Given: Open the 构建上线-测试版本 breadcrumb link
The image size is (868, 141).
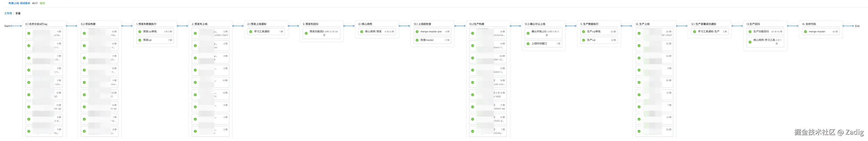Looking at the screenshot, I should click(19, 3).
